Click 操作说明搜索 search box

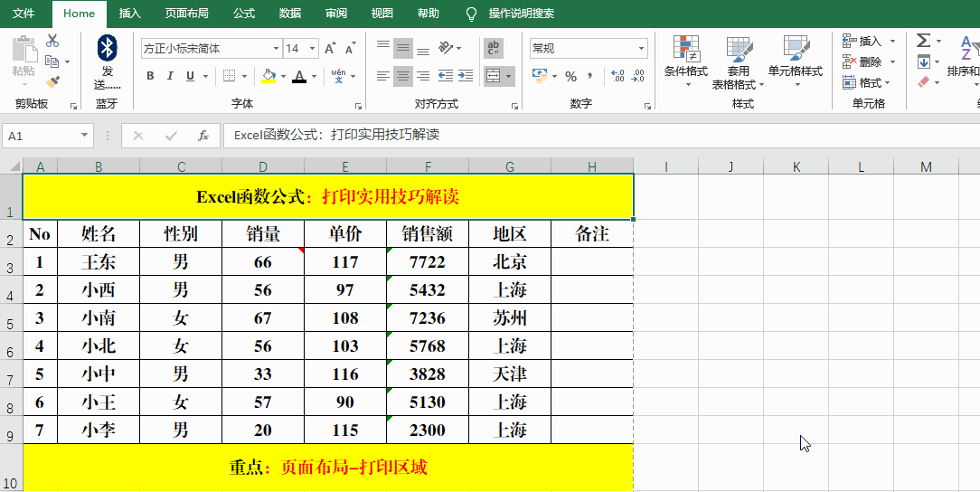522,14
